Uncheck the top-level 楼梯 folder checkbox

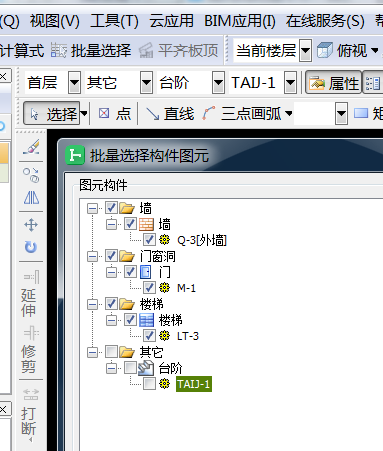click(111, 304)
